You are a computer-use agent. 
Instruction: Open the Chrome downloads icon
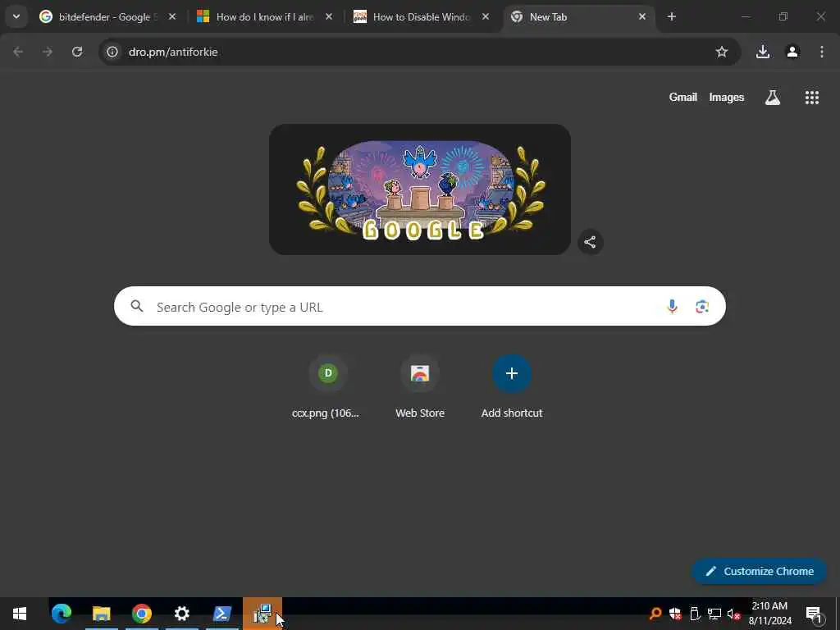pos(763,52)
